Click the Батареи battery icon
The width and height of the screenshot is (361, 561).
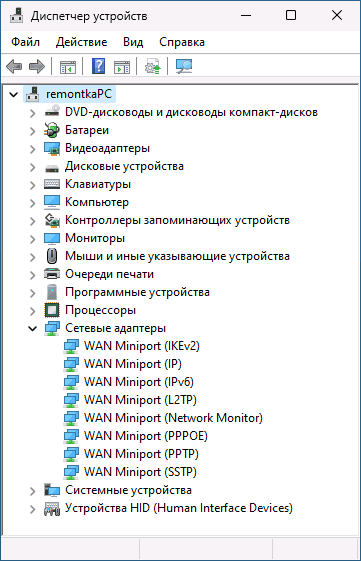[52, 130]
